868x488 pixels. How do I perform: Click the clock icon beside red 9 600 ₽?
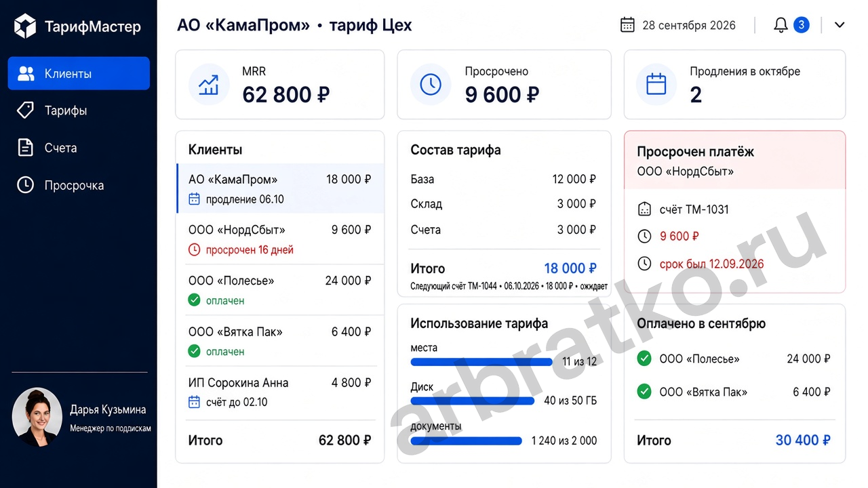click(645, 237)
